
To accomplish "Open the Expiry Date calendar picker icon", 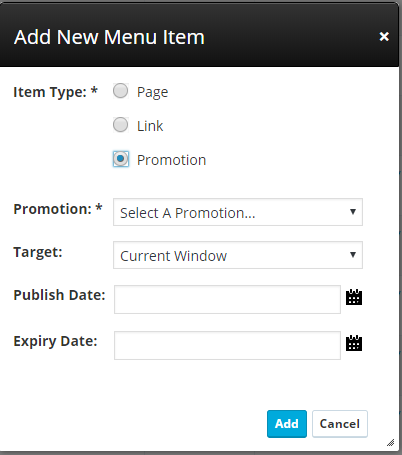I will (x=354, y=343).
